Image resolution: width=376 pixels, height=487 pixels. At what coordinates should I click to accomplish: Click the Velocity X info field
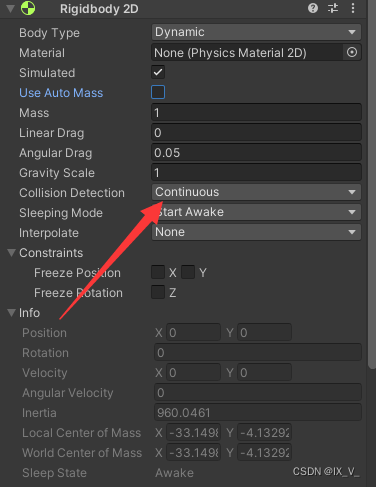point(193,372)
